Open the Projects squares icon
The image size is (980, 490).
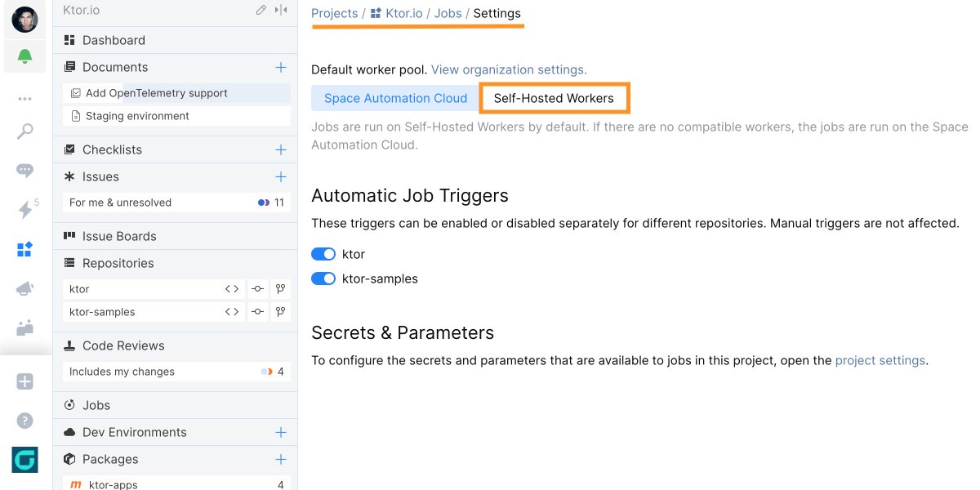(25, 249)
